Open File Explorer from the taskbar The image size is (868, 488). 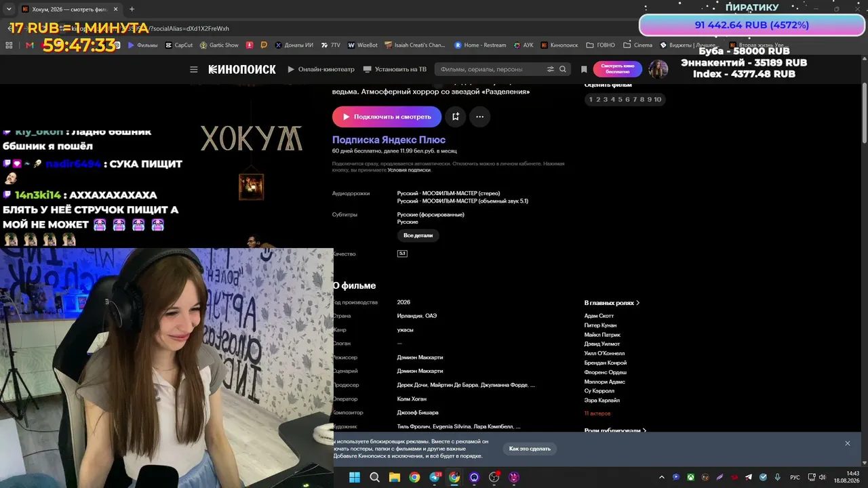394,477
